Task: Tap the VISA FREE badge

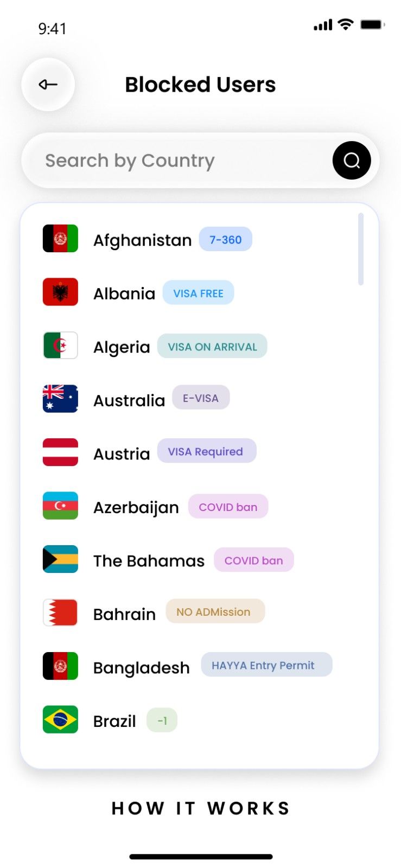Action: click(198, 293)
